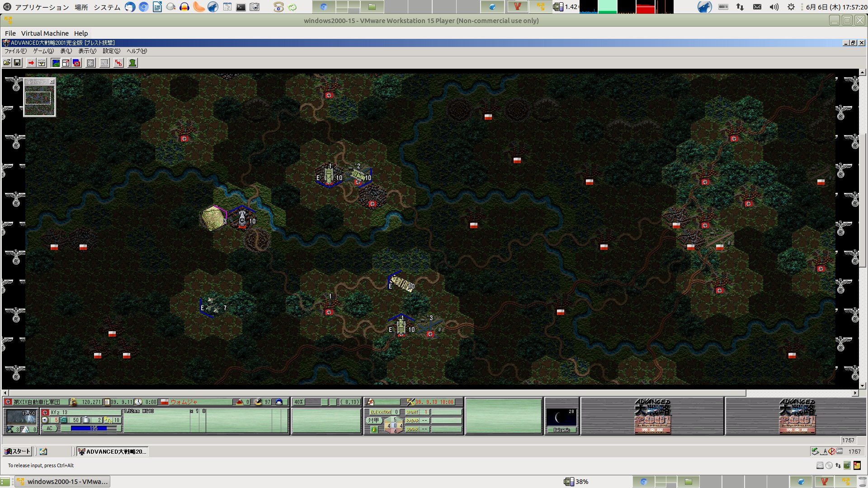This screenshot has height=488, width=868.
Task: Click the window-with-red-corner toolbar icon
Action: [66, 63]
